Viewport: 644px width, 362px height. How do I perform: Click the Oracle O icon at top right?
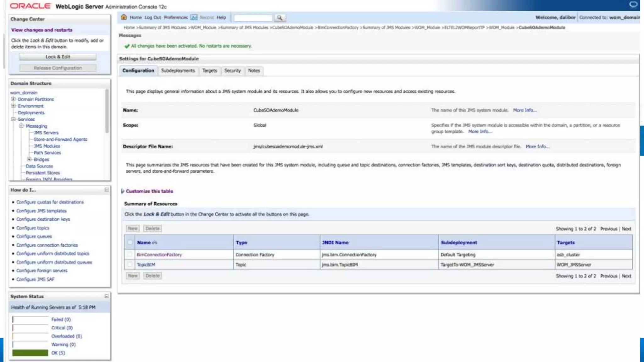click(633, 4)
